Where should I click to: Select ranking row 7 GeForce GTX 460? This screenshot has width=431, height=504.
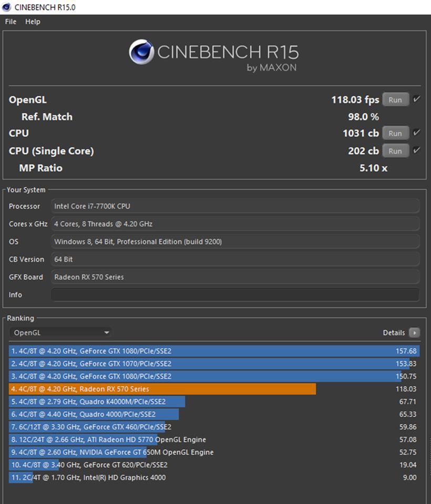click(x=214, y=427)
